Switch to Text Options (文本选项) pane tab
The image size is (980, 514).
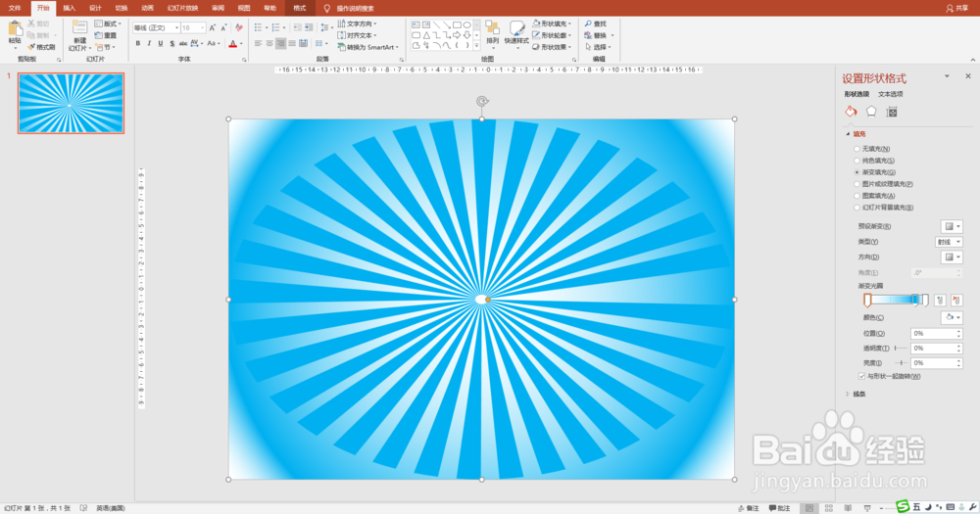pos(891,94)
